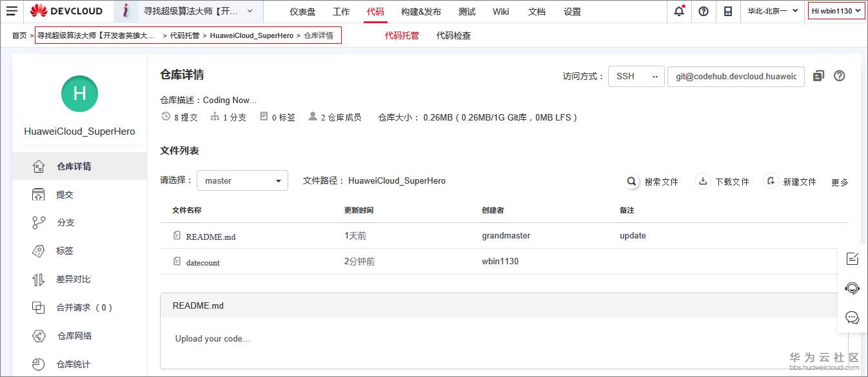
Task: Click the 1 分支 count text
Action: (235, 118)
